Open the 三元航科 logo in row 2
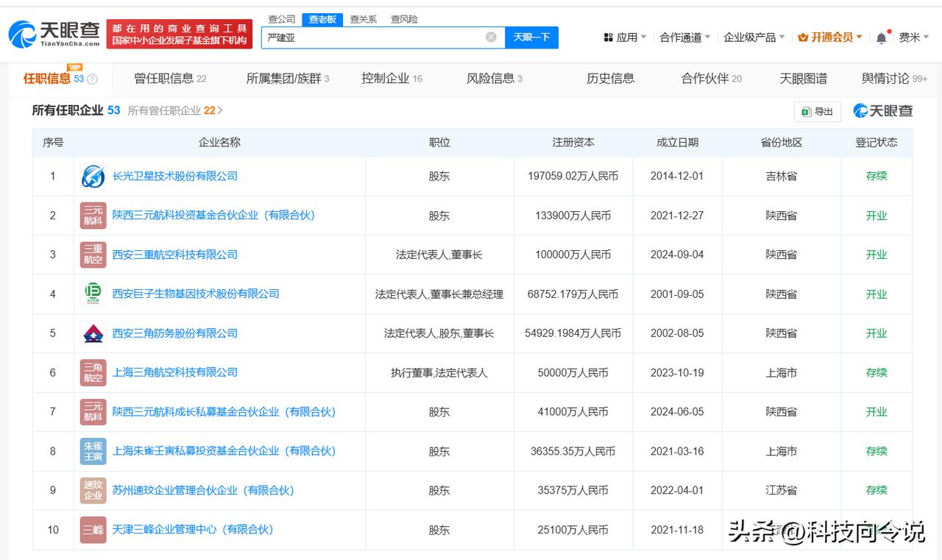 93,216
